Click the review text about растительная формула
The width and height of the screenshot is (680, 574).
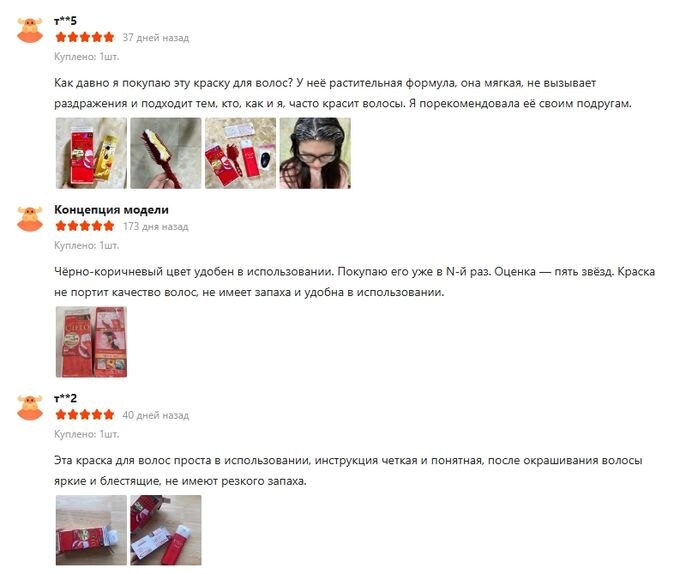click(x=343, y=93)
